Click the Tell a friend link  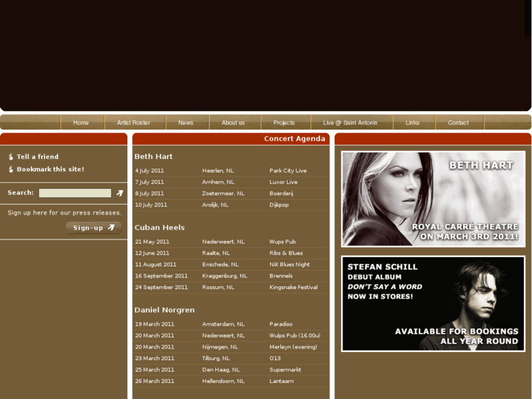coord(37,157)
